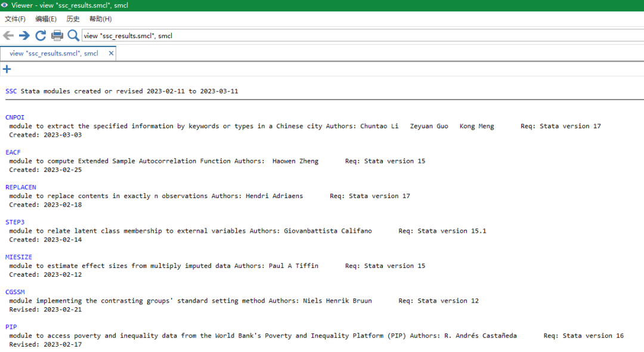Click the Viewer eye icon in title bar

click(x=5, y=5)
